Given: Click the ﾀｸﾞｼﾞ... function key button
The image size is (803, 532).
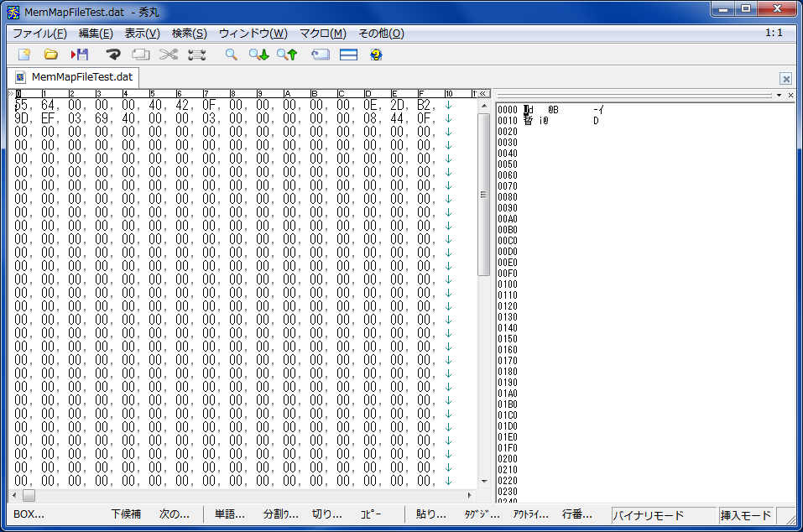Looking at the screenshot, I should [482, 514].
